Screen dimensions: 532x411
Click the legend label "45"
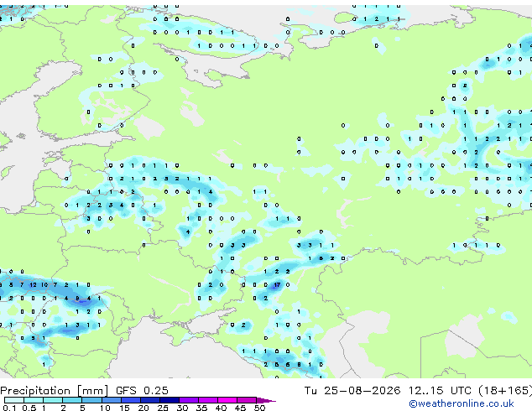240,408
